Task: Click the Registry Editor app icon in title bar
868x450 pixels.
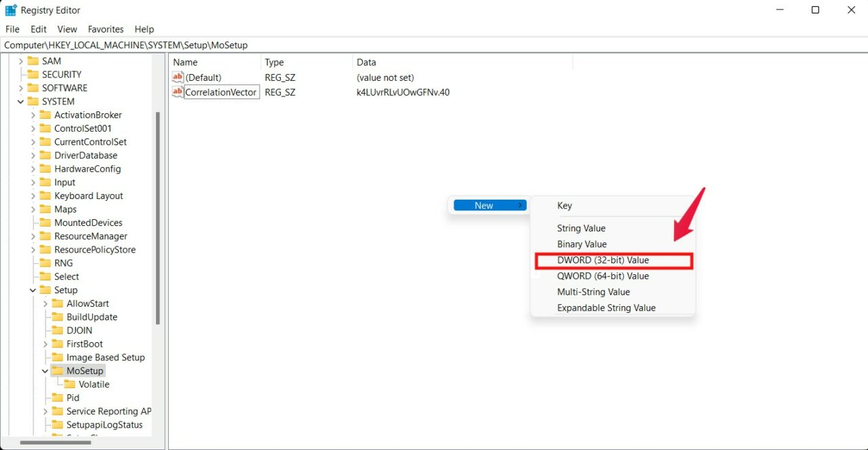Action: (11, 10)
